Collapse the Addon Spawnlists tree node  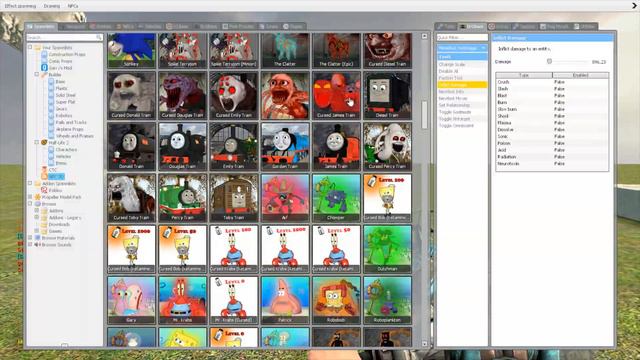click(x=30, y=183)
